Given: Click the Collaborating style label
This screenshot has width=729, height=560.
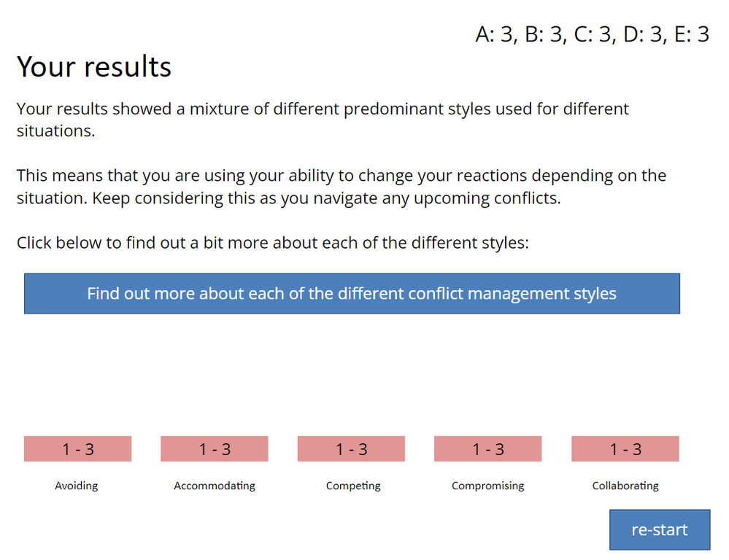Looking at the screenshot, I should pyautogui.click(x=625, y=486).
